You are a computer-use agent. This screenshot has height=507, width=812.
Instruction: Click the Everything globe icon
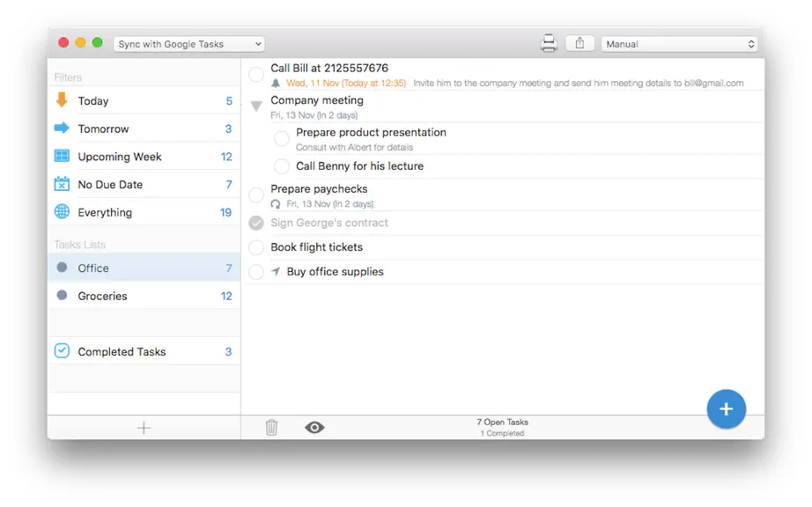pyautogui.click(x=62, y=211)
